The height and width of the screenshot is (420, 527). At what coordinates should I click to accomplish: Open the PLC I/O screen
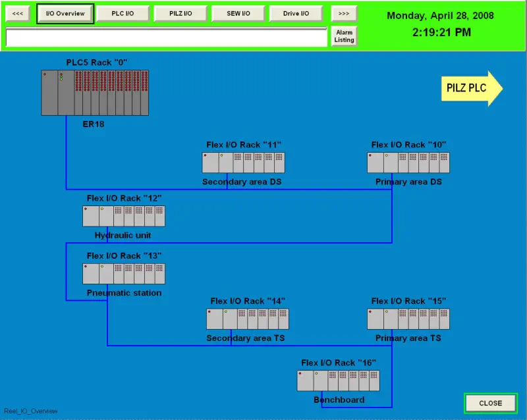pyautogui.click(x=123, y=13)
